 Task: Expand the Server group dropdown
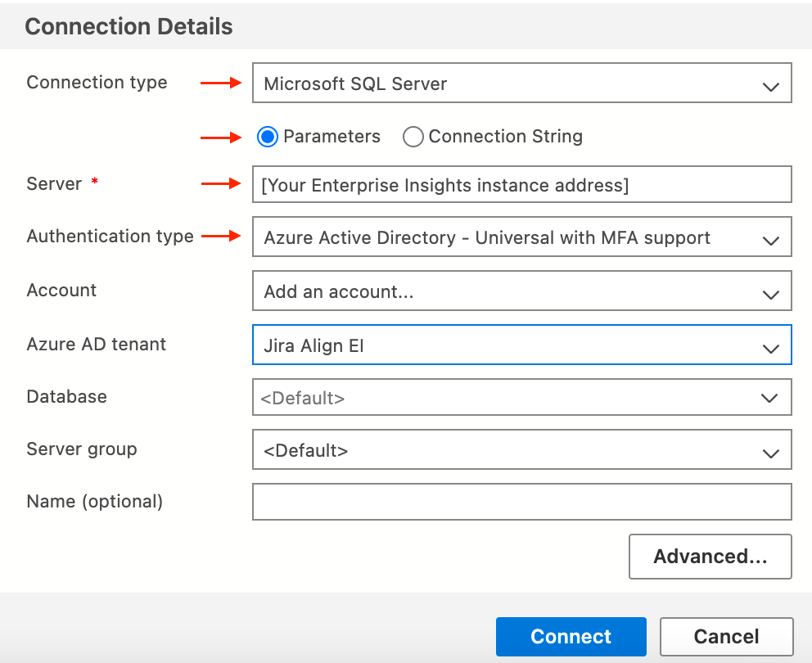pyautogui.click(x=521, y=450)
